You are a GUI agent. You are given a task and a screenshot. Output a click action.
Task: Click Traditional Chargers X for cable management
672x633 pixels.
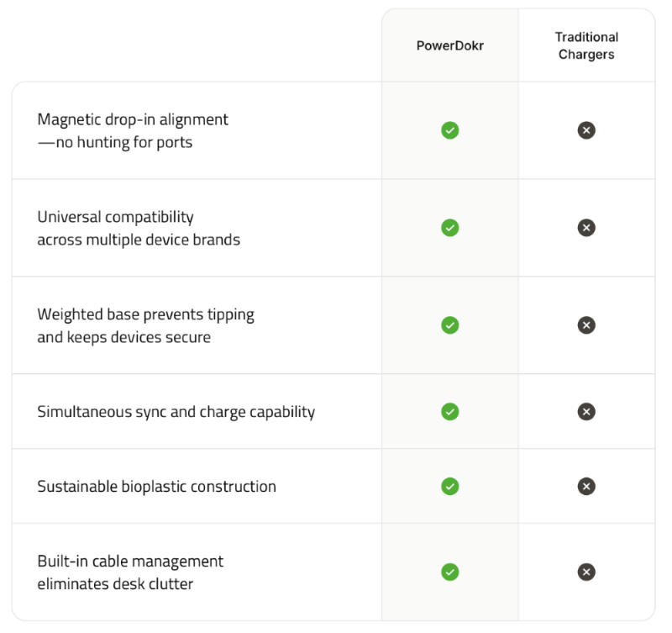[x=586, y=572]
